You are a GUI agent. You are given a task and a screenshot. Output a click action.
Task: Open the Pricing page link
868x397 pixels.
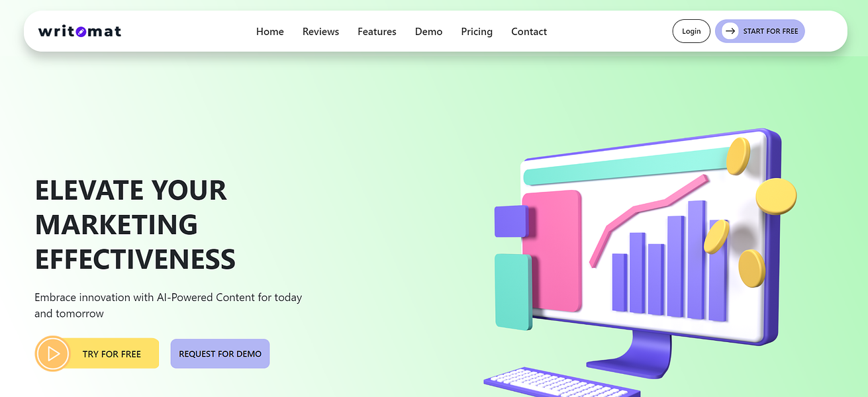pyautogui.click(x=477, y=31)
